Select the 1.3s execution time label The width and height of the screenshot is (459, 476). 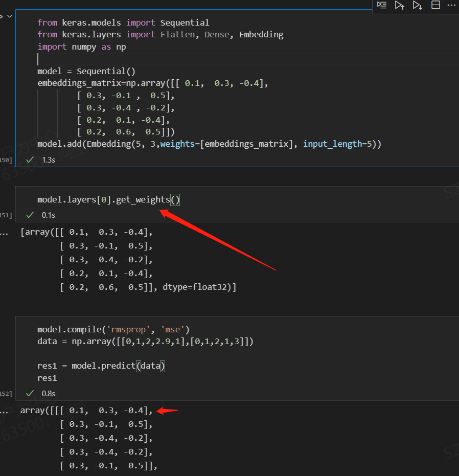click(48, 160)
